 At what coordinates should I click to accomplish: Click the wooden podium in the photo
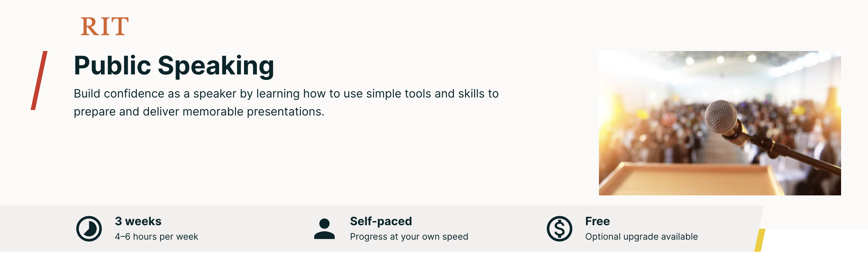pos(691,179)
